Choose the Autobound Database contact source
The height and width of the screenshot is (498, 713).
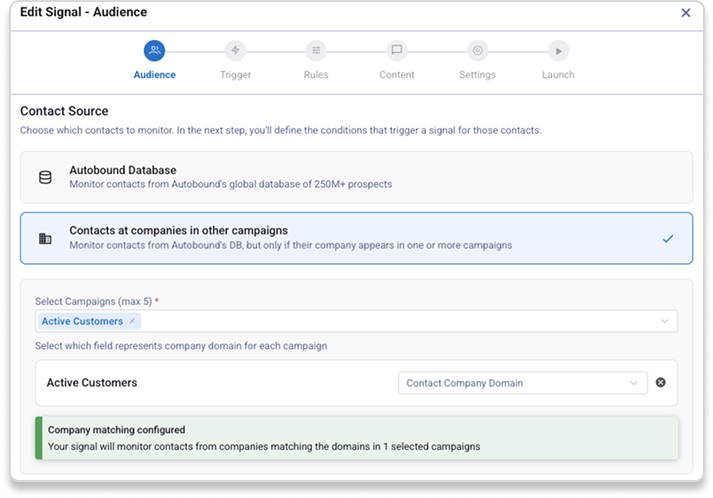tap(356, 177)
